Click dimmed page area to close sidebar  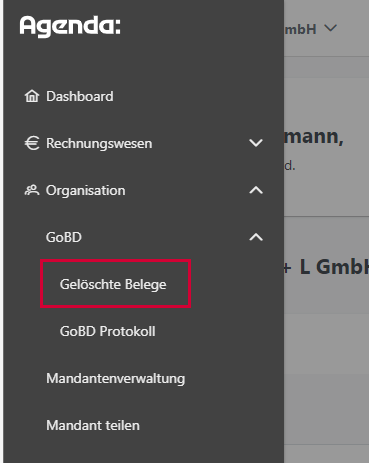click(327, 350)
